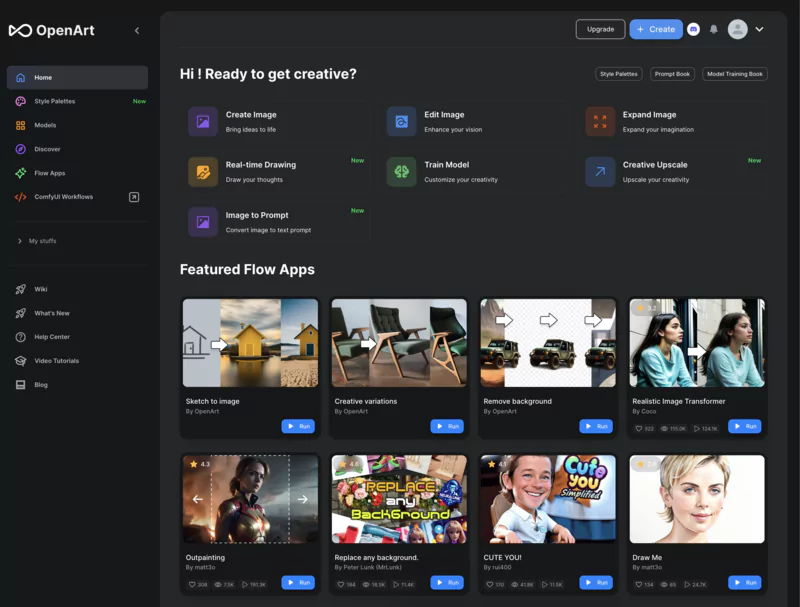Click the OpenArt logo
The height and width of the screenshot is (607, 800).
(x=52, y=31)
